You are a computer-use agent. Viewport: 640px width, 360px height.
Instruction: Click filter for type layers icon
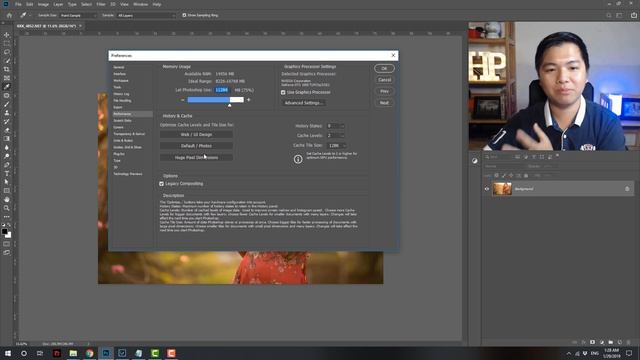coord(534,157)
